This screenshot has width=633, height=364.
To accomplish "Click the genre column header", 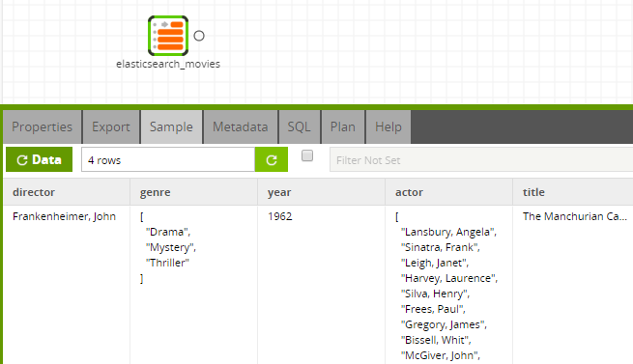I will [x=194, y=192].
